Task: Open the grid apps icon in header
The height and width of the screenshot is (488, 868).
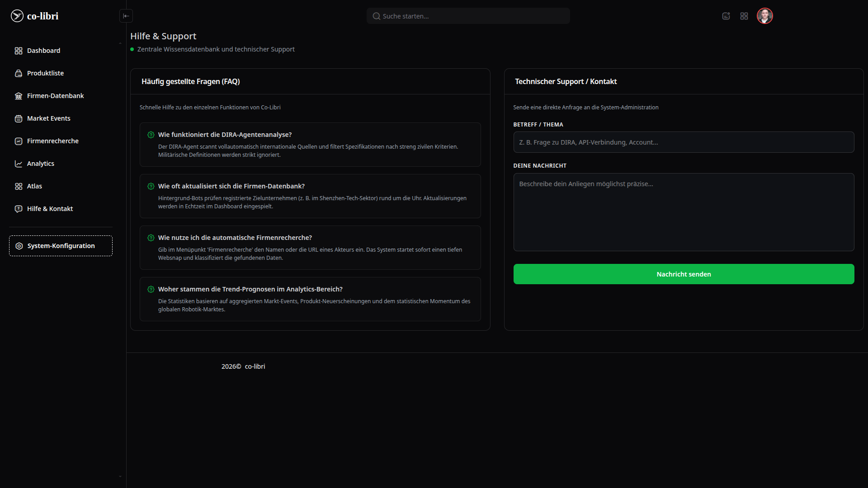Action: 744,16
